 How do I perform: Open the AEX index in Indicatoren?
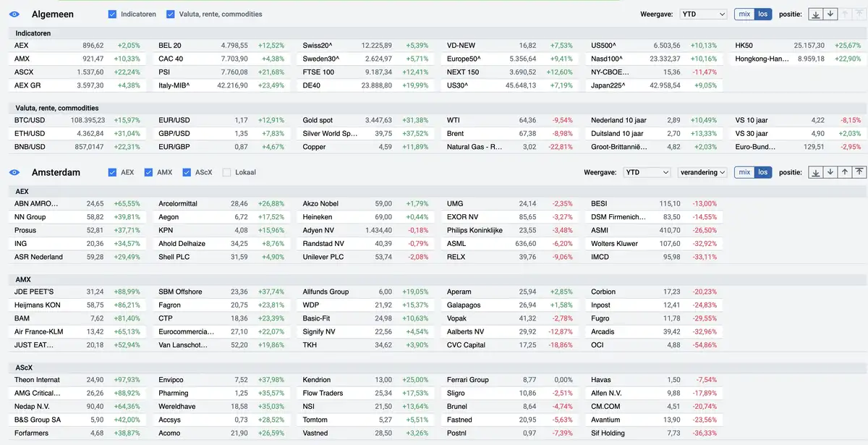[21, 46]
